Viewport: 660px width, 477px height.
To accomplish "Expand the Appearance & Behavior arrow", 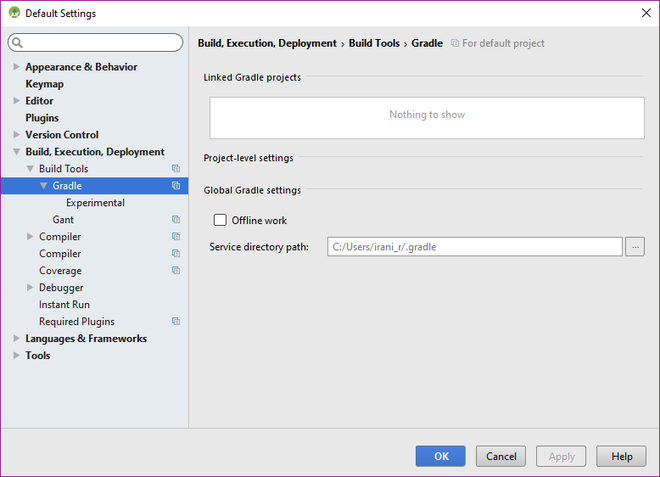I will pos(16,67).
